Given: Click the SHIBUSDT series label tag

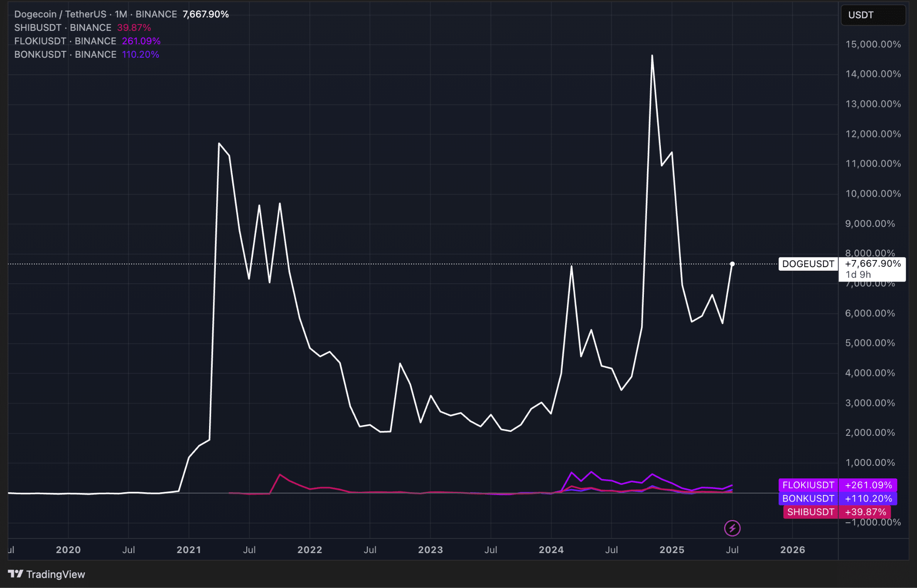Looking at the screenshot, I should (x=811, y=512).
